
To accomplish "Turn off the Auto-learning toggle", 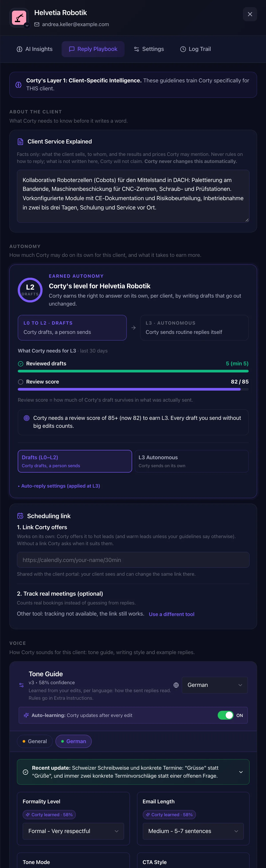I will pyautogui.click(x=225, y=715).
